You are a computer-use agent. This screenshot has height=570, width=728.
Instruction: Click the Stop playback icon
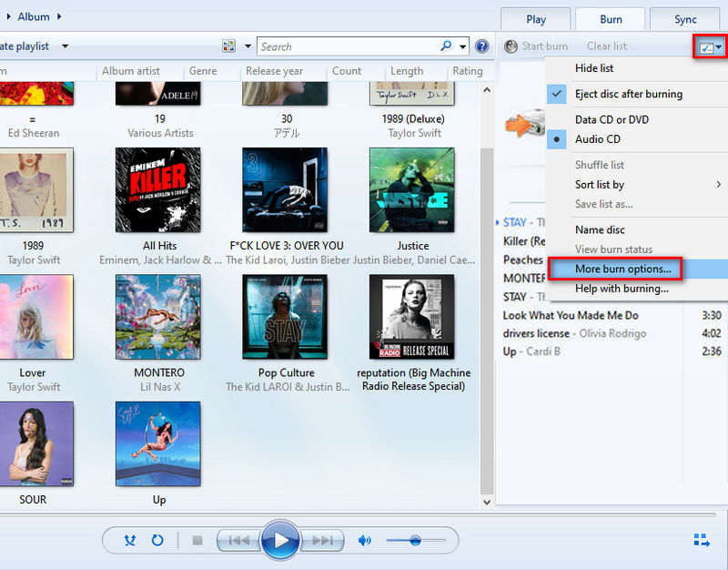(x=197, y=540)
